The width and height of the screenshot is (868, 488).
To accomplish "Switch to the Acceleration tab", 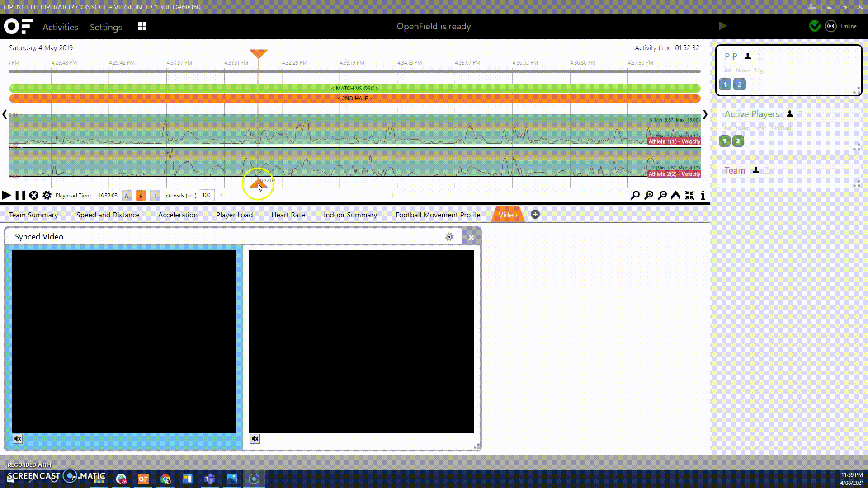I will pyautogui.click(x=178, y=215).
